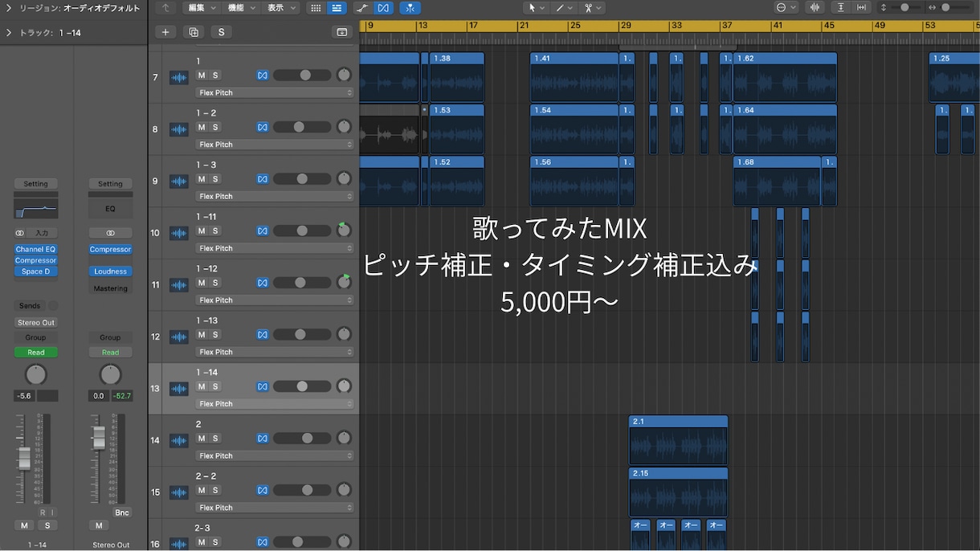Screen dimensions: 980x551
Task: Switch to grid view icon
Action: [316, 8]
